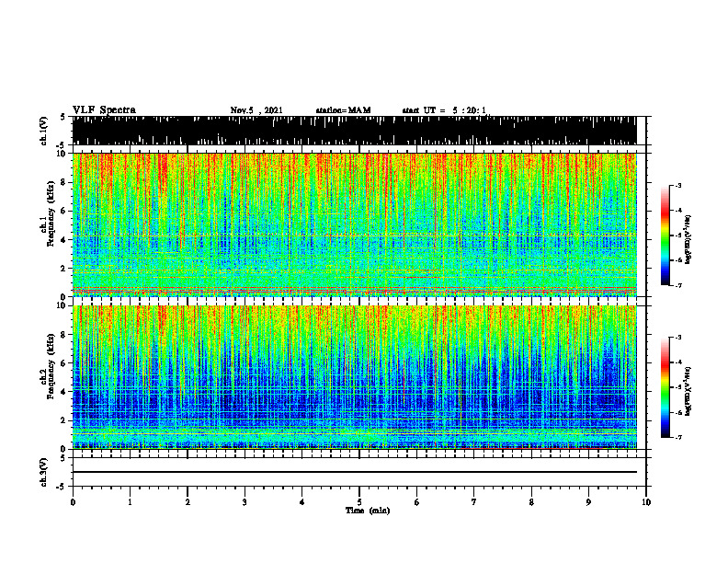Click the 'VLF Spectra' title text
This screenshot has height=563, width=728.
104,110
